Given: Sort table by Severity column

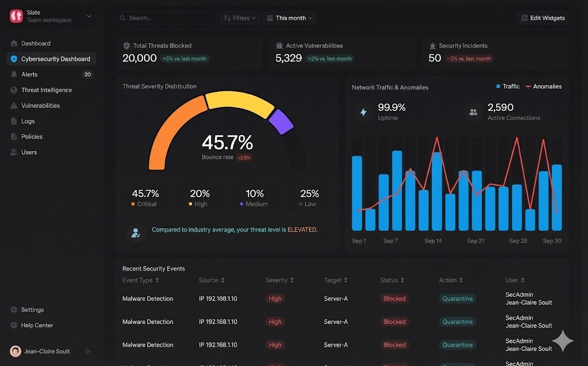Looking at the screenshot, I should [x=280, y=280].
